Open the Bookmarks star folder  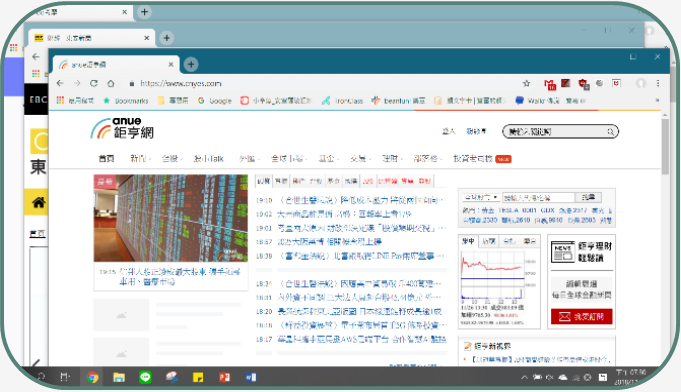pos(126,101)
